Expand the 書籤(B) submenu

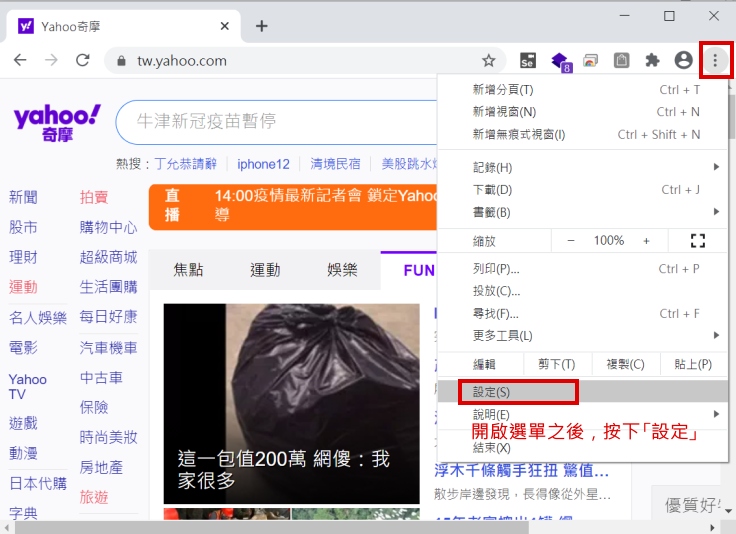583,213
